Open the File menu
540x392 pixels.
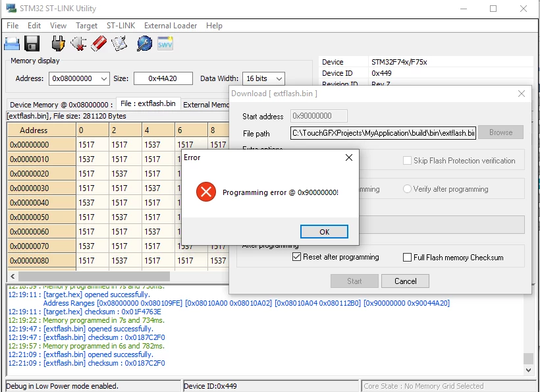(x=13, y=26)
